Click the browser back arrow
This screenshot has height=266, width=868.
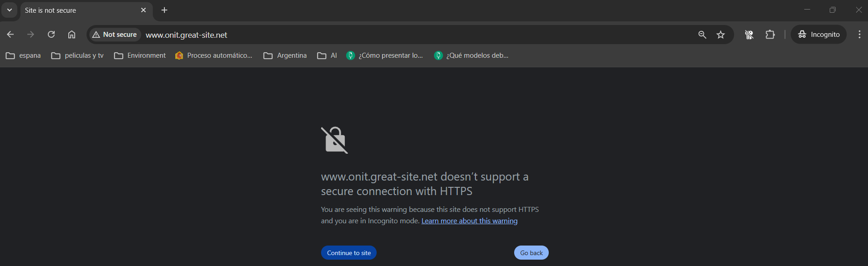(x=10, y=35)
